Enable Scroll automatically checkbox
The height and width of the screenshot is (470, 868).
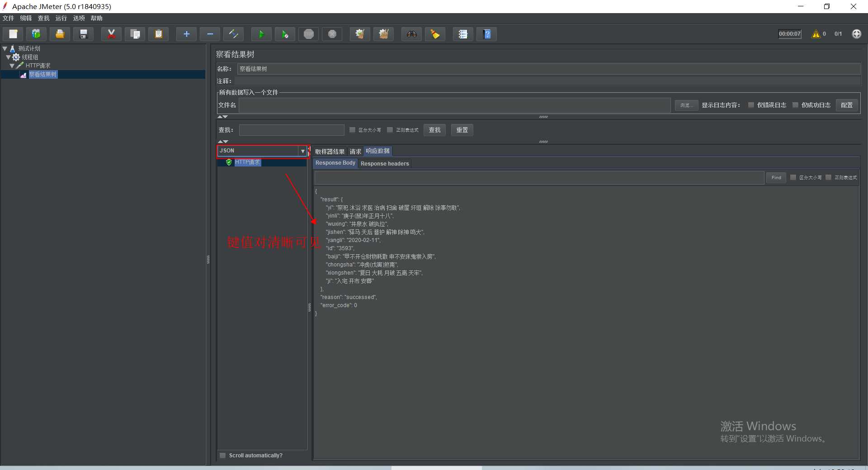pyautogui.click(x=222, y=456)
